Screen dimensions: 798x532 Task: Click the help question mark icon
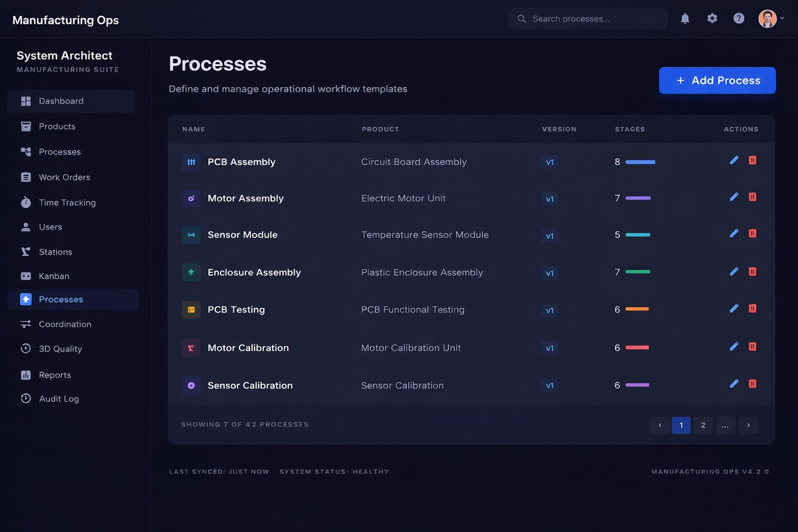(739, 18)
